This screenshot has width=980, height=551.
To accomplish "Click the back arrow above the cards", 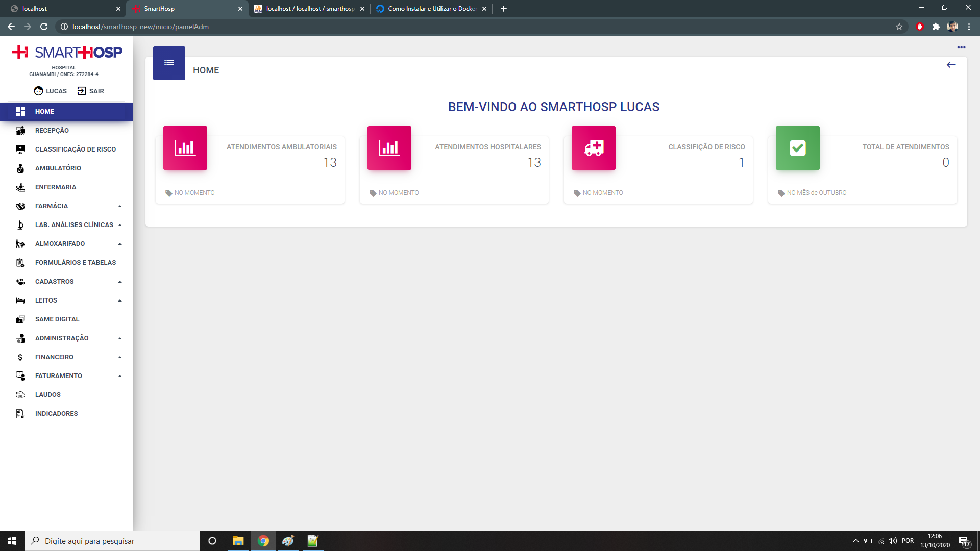I will [x=951, y=65].
